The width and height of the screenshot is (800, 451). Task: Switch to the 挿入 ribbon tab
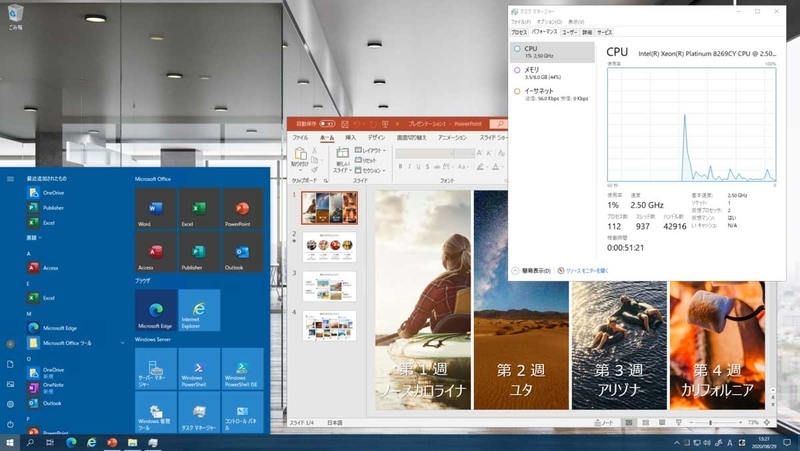pos(350,137)
